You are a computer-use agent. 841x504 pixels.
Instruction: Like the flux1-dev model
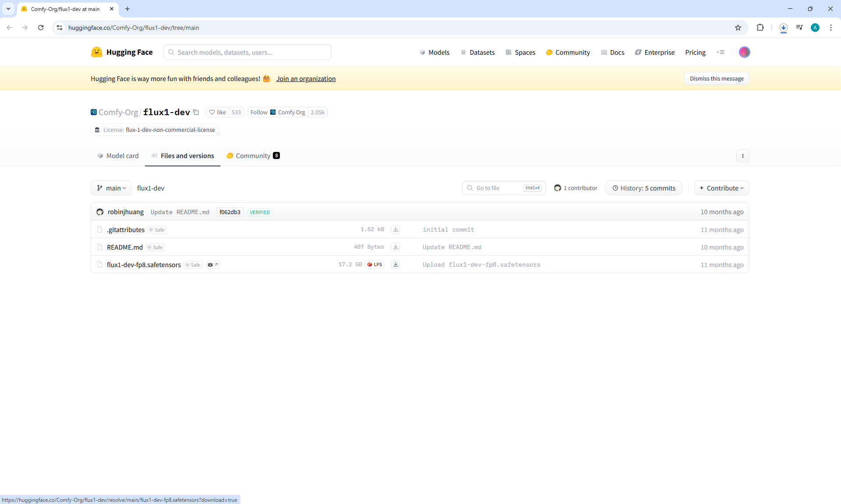[x=217, y=113]
